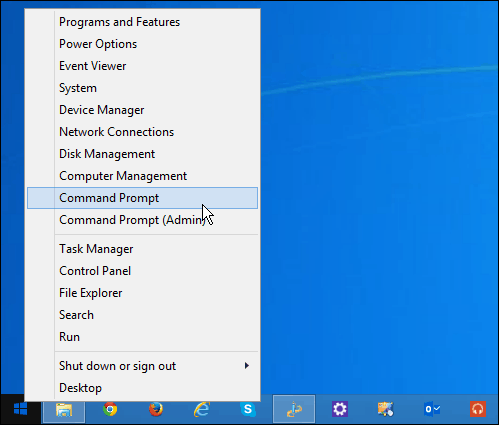Open Skype from the taskbar

coord(248,409)
